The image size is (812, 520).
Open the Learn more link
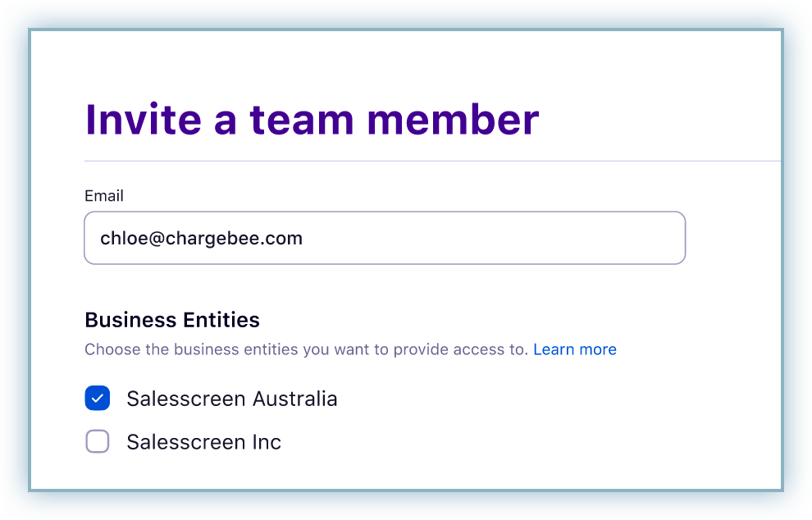(574, 349)
